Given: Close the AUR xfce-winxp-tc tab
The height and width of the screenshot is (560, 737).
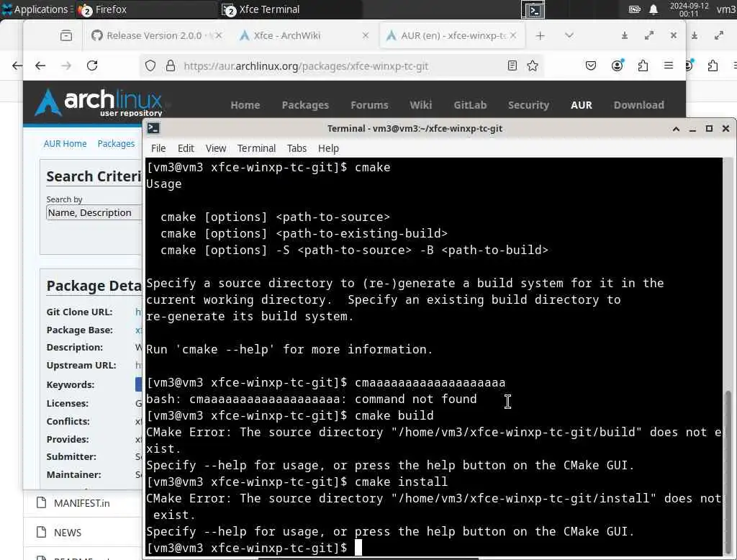Looking at the screenshot, I should [x=513, y=36].
